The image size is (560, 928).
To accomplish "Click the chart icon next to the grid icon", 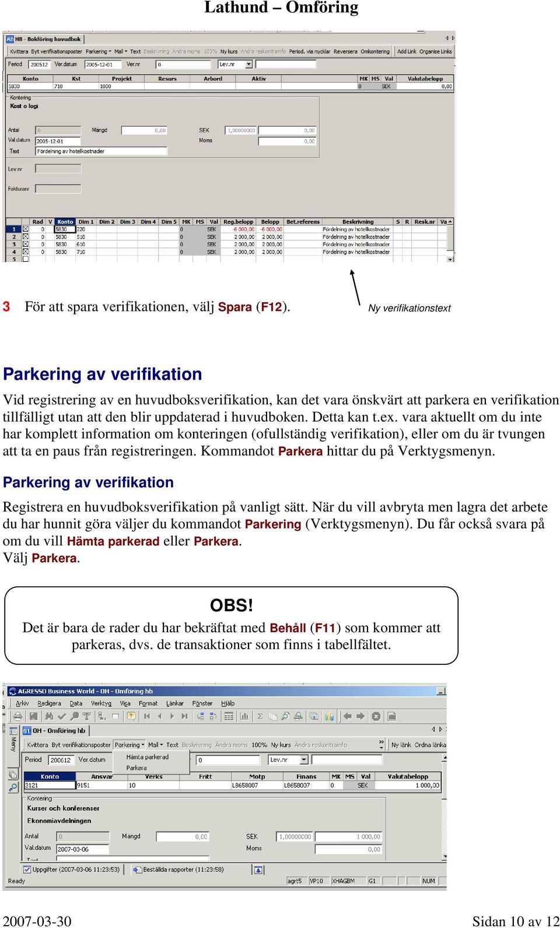I will pos(244,716).
